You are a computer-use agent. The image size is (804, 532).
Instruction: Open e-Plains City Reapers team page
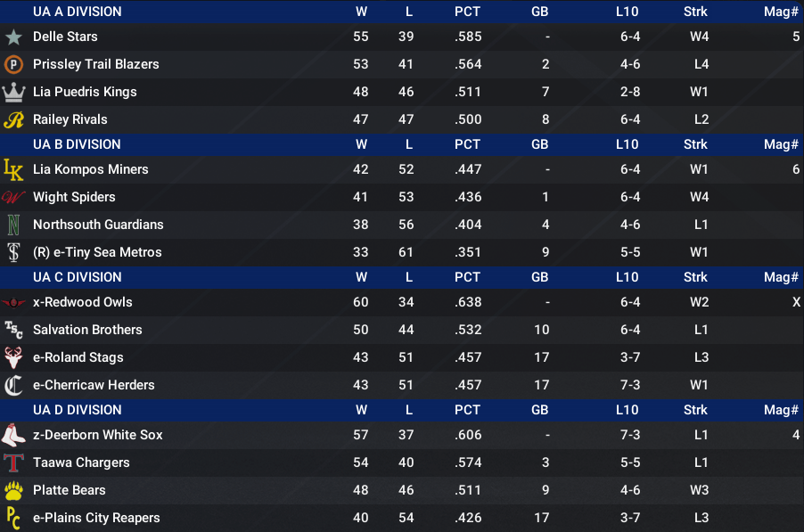(x=96, y=518)
